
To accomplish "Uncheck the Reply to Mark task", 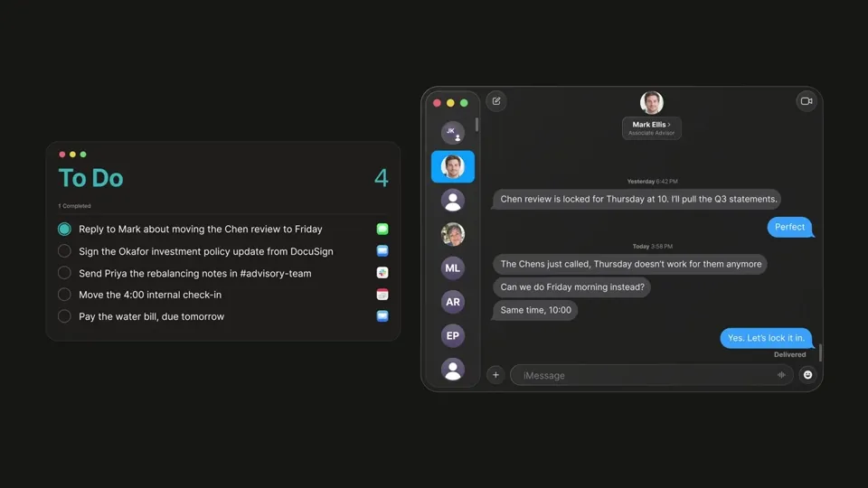I will click(64, 229).
